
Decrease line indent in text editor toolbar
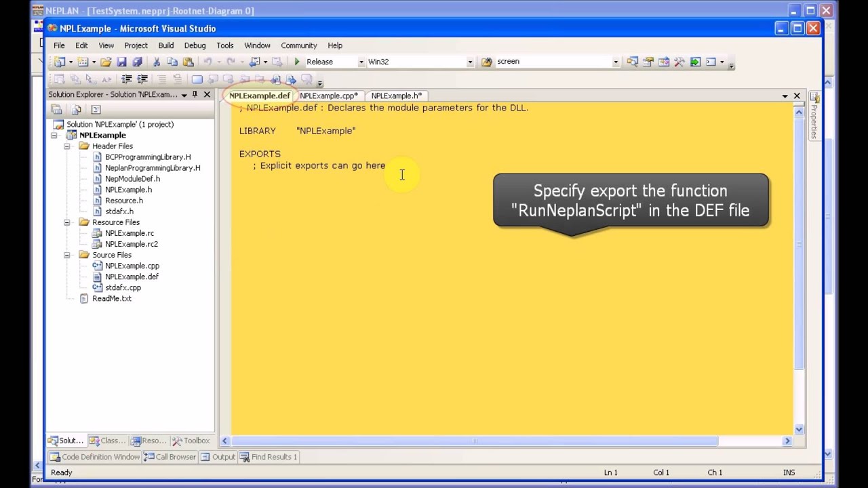127,79
